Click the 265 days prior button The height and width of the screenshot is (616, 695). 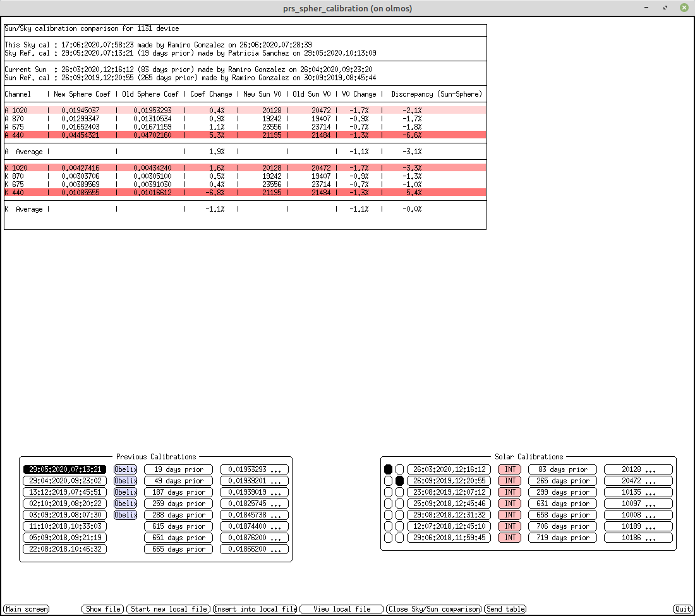(563, 481)
